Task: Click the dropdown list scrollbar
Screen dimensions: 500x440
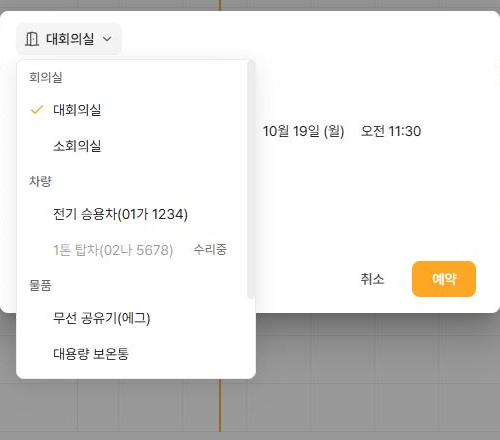Action: click(x=251, y=180)
